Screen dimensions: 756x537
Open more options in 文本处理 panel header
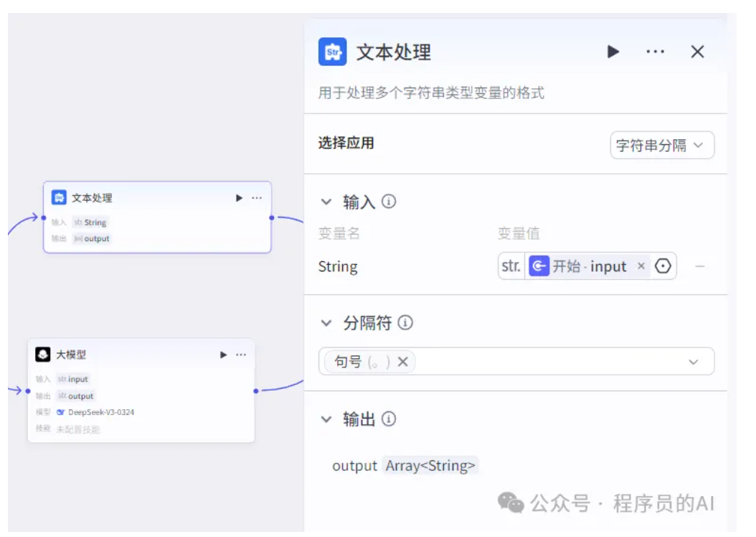656,52
